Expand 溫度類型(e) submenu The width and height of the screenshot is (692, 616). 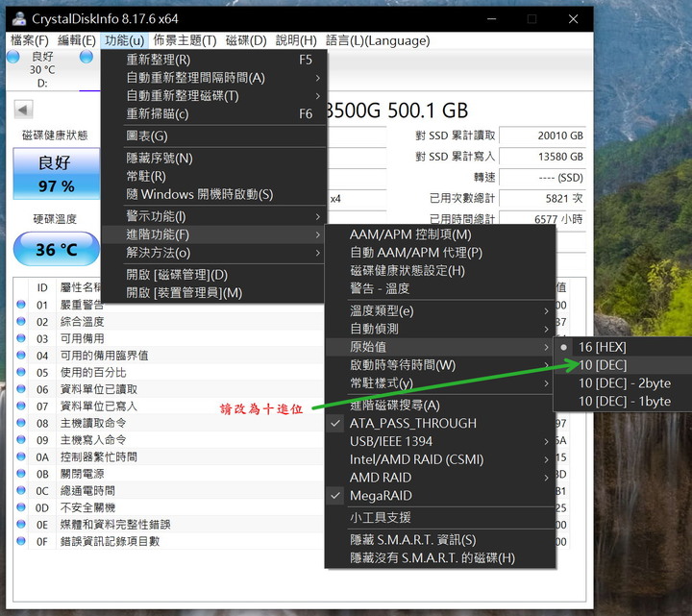point(440,311)
